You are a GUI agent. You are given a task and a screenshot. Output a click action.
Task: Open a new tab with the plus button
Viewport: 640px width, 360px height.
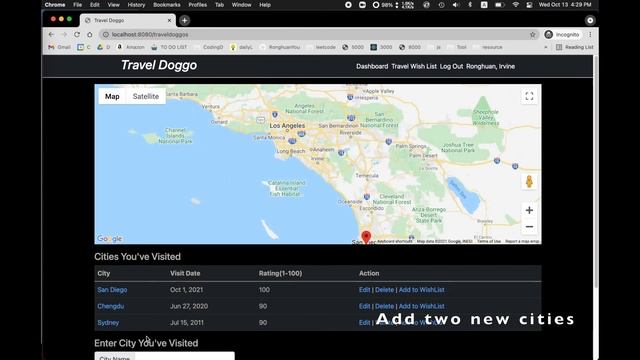coord(184,20)
